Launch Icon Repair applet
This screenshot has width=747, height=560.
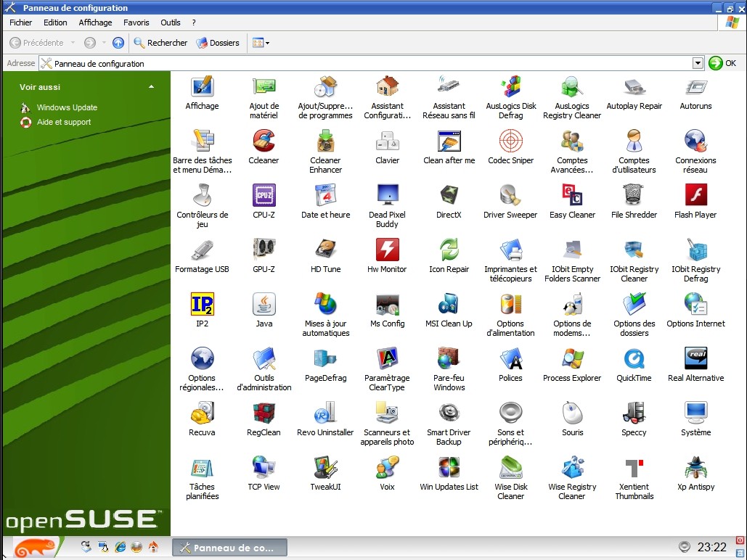point(449,250)
